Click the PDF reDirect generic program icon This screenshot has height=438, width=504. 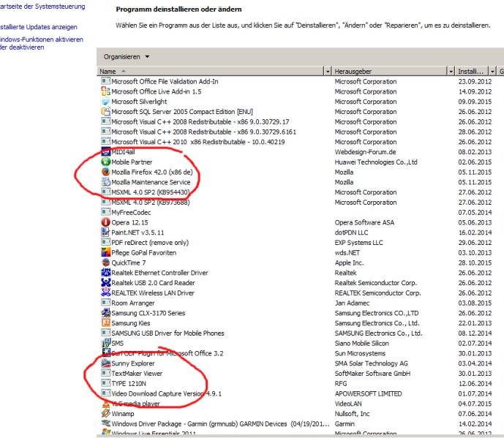tap(106, 242)
